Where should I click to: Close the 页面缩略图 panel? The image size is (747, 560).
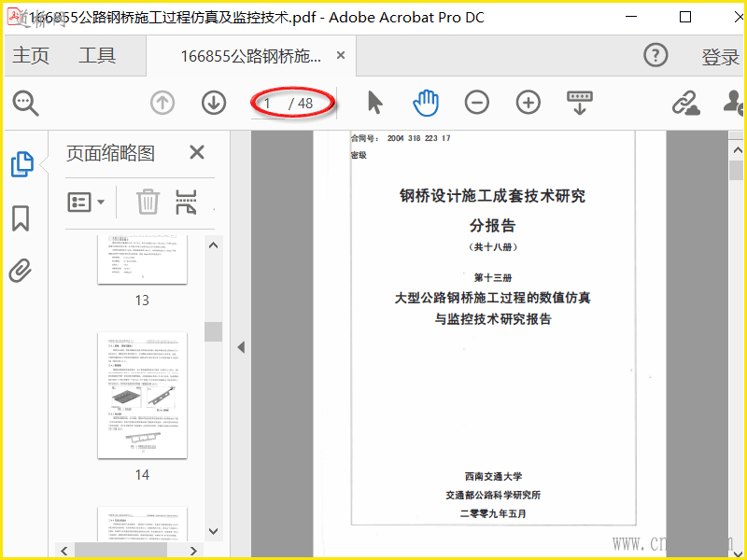(197, 153)
